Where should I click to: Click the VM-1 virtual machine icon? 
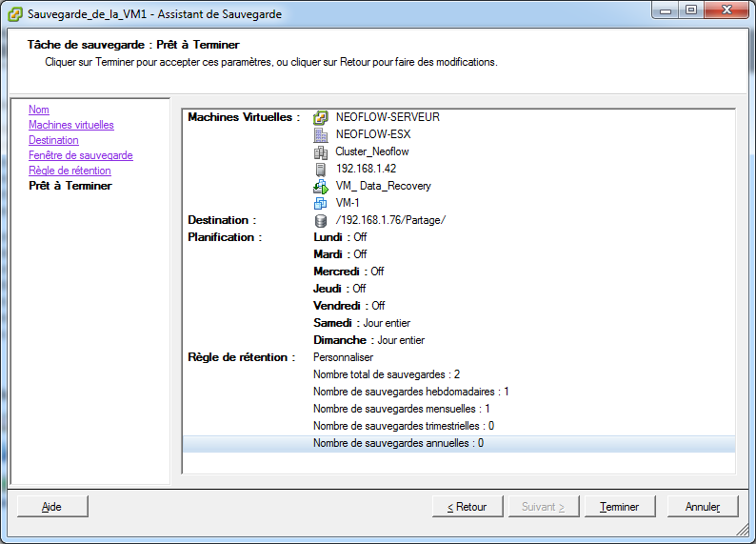pos(321,203)
